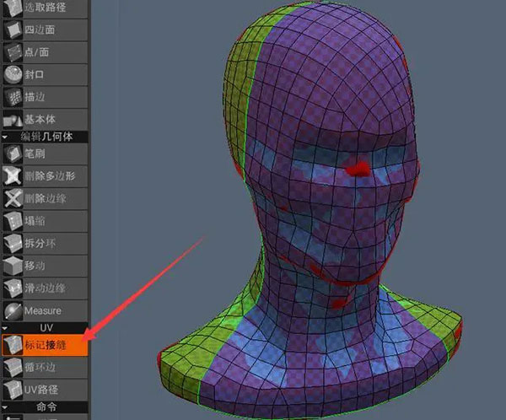Collapse the 命令 section header
The width and height of the screenshot is (506, 420).
pyautogui.click(x=44, y=406)
